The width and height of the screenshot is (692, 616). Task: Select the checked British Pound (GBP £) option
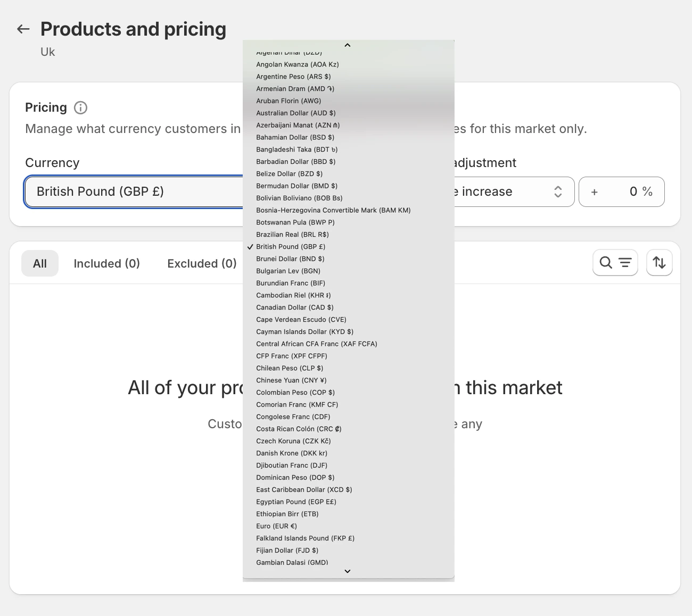pyautogui.click(x=290, y=247)
